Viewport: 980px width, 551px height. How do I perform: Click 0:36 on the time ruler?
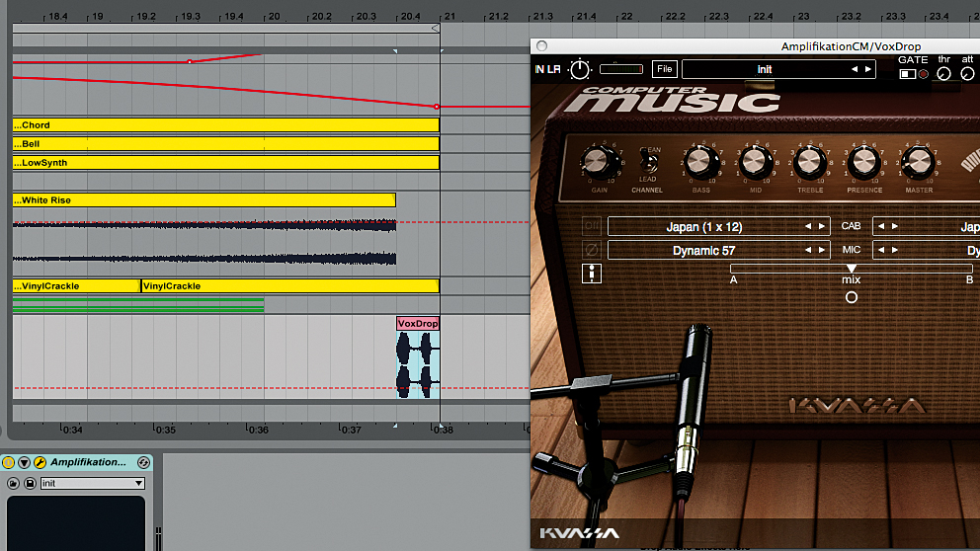tap(258, 430)
